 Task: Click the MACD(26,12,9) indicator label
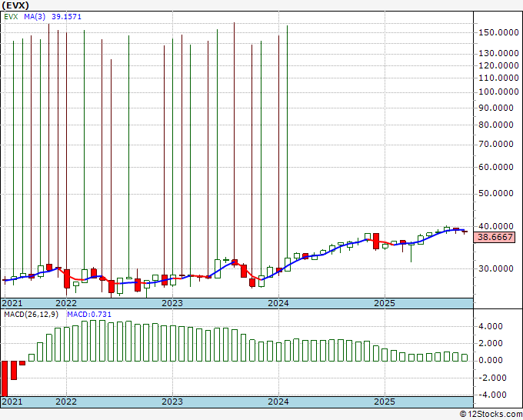click(32, 315)
